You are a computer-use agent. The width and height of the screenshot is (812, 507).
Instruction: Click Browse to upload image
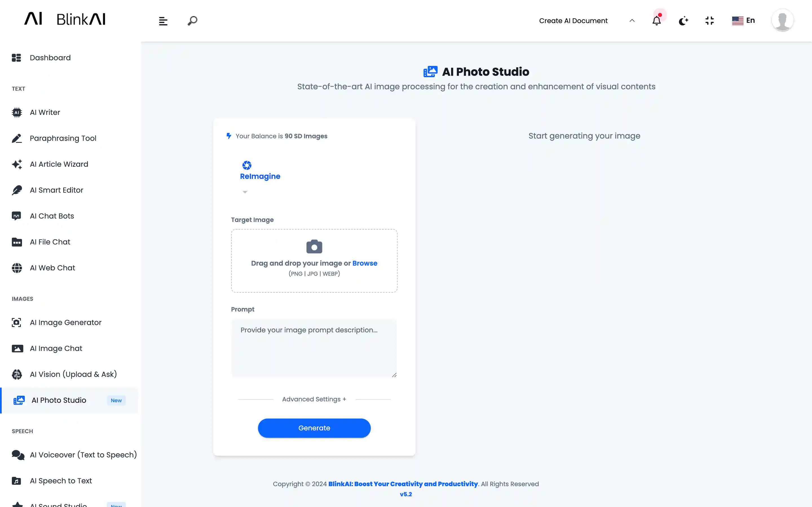click(x=365, y=263)
